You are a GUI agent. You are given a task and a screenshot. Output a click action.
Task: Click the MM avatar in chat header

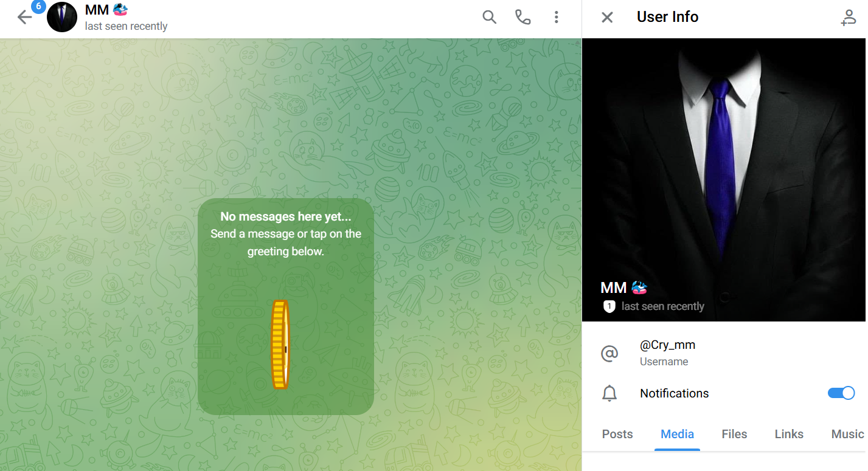point(62,17)
